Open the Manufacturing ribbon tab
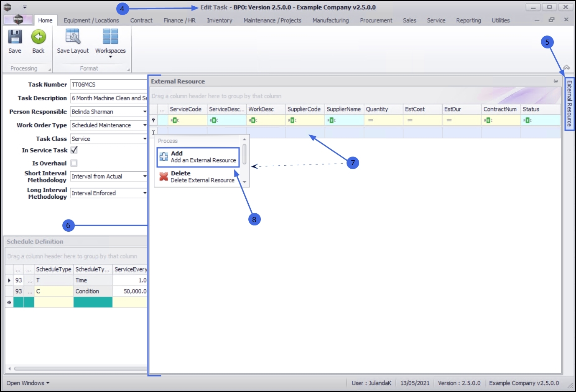 coord(331,20)
